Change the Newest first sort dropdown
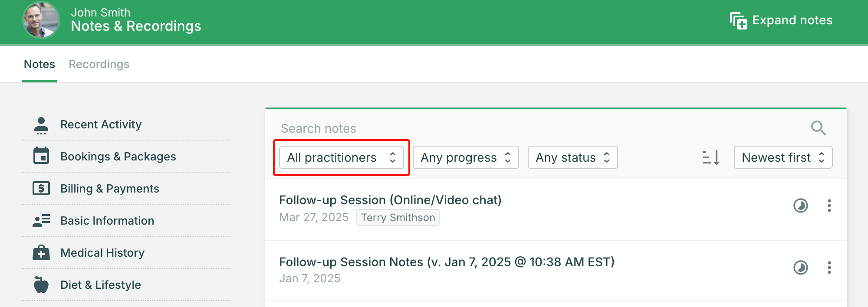 pyautogui.click(x=783, y=157)
